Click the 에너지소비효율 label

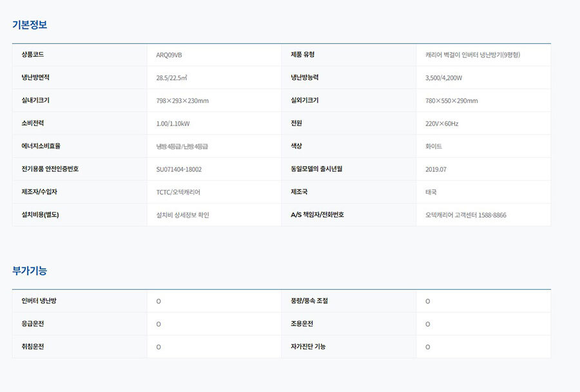pyautogui.click(x=41, y=146)
